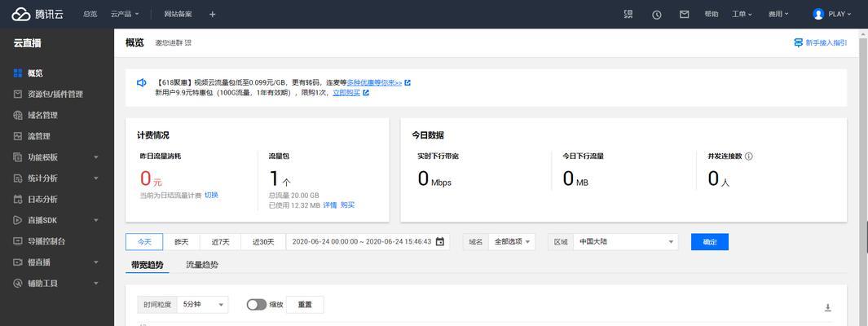This screenshot has width=868, height=326.
Task: Click the 日志分析 sidebar icon
Action: point(18,199)
